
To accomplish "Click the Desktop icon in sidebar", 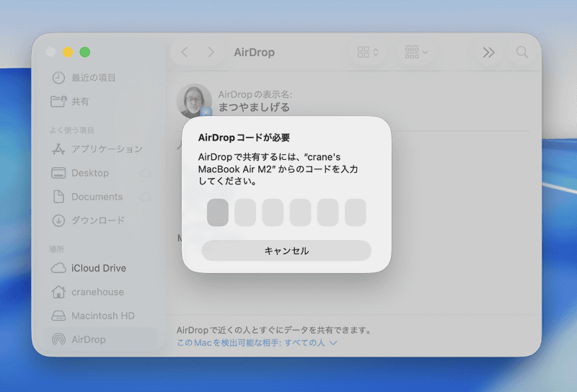I will point(58,173).
